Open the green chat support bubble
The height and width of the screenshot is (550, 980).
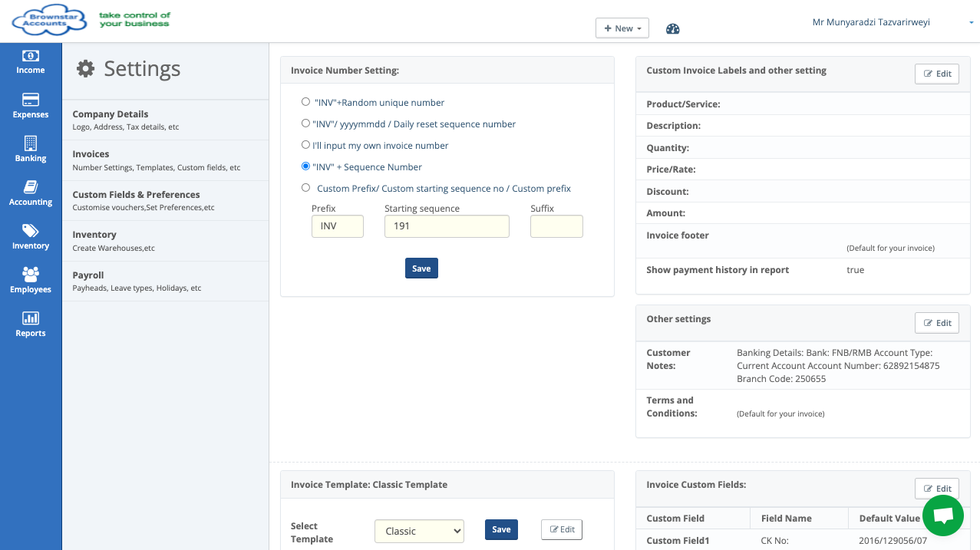[942, 515]
